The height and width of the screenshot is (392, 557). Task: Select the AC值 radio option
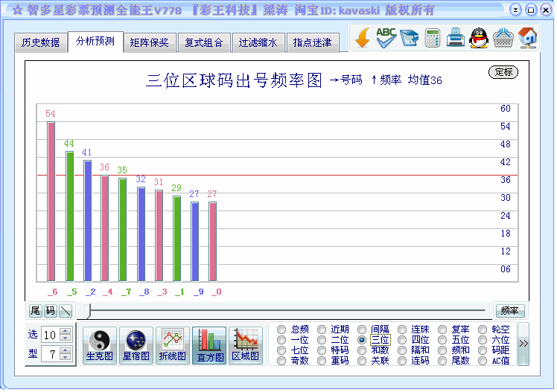pos(483,361)
